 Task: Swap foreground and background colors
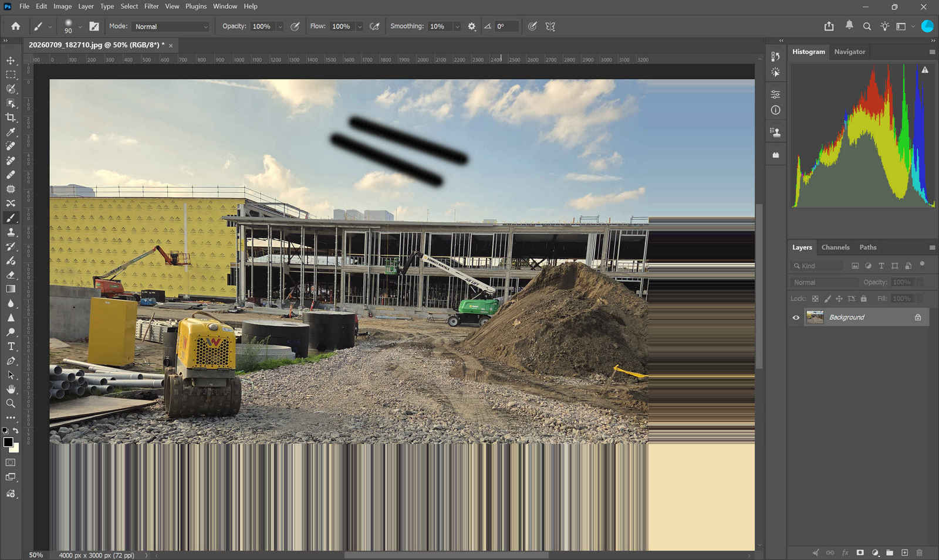(16, 430)
